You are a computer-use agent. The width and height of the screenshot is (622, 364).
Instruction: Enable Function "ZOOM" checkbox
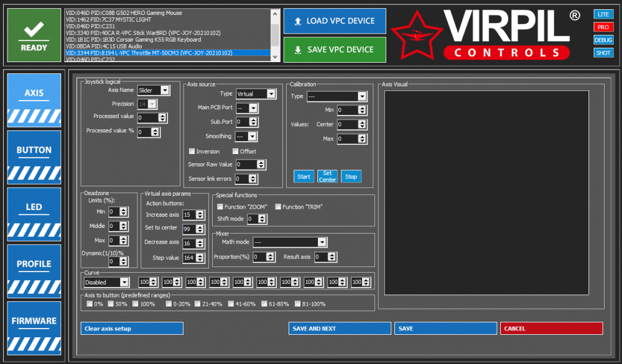coord(220,207)
